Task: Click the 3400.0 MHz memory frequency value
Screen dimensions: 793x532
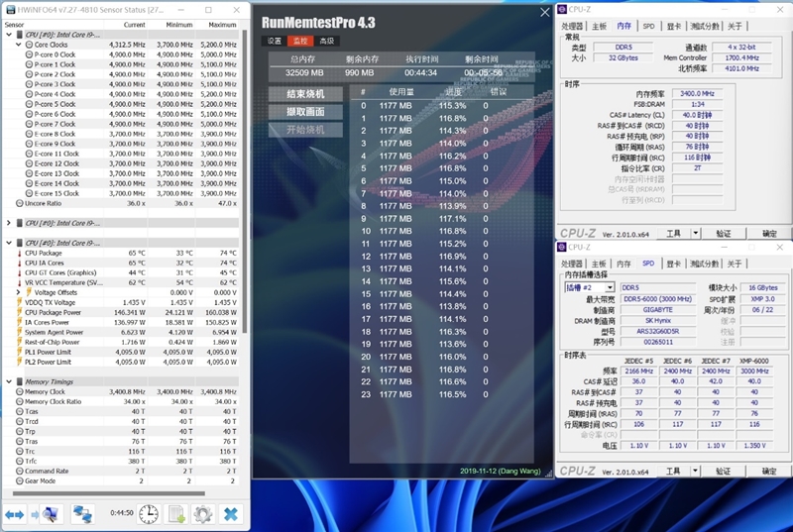Action: 698,93
